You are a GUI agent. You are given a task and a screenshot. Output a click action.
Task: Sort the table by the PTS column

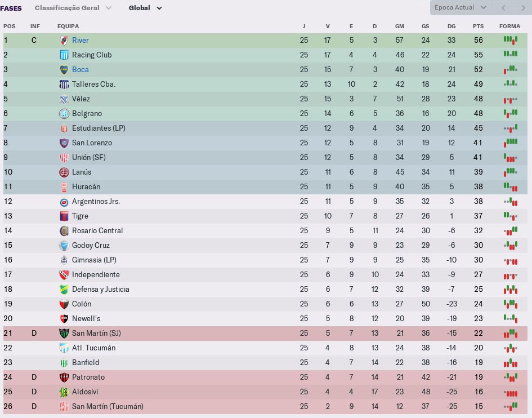coord(478,26)
